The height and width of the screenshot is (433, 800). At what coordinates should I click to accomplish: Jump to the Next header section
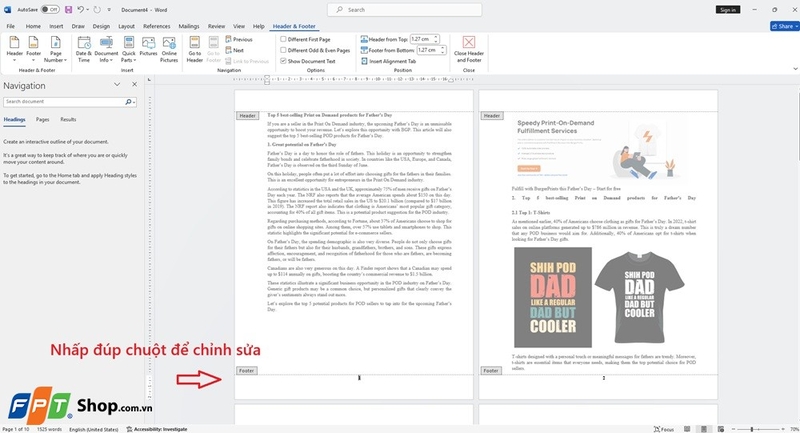click(235, 50)
